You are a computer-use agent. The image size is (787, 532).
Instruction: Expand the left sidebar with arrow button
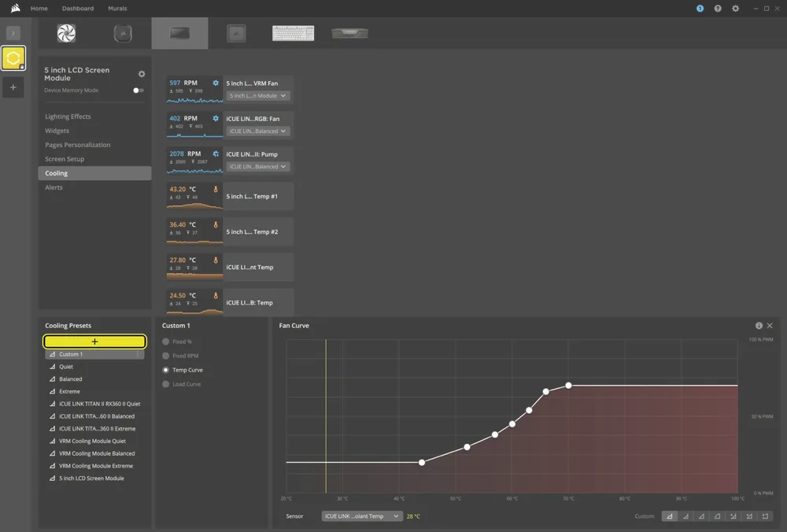13,33
